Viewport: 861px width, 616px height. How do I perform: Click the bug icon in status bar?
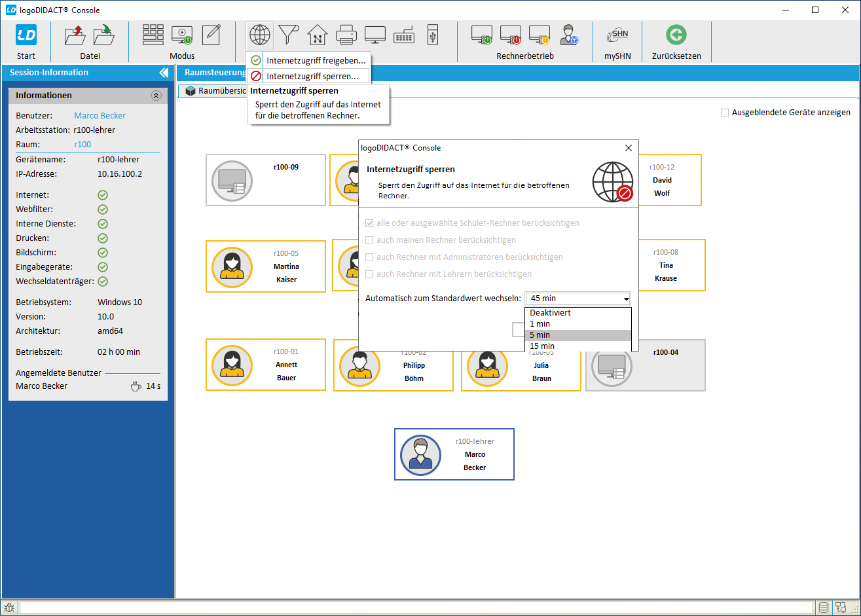9,608
